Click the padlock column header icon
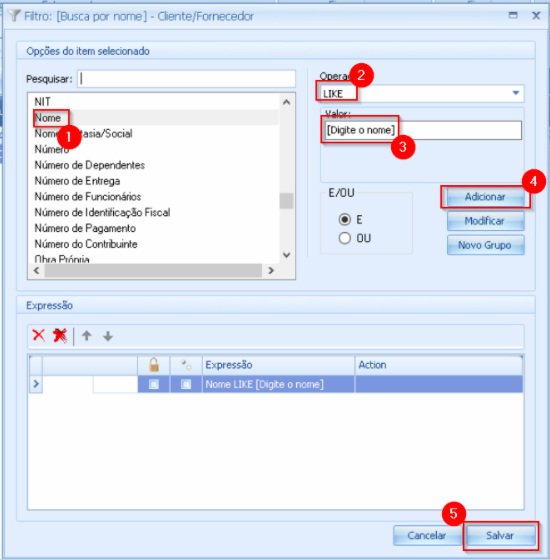 coord(154,365)
